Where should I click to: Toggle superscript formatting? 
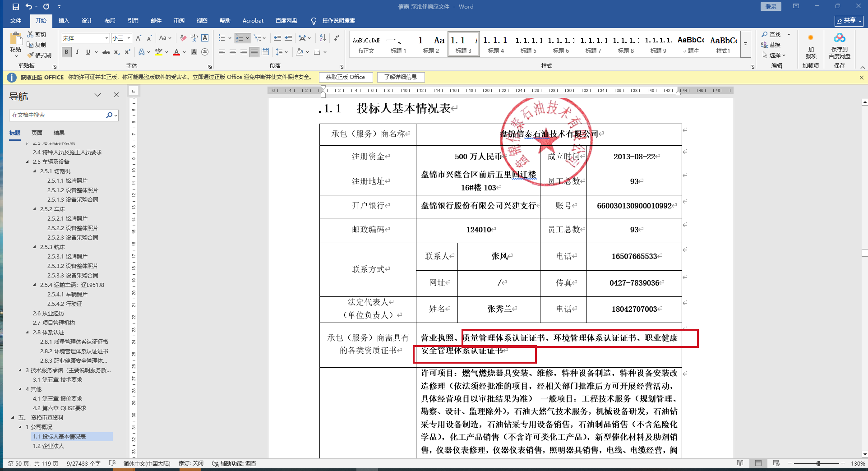(128, 52)
